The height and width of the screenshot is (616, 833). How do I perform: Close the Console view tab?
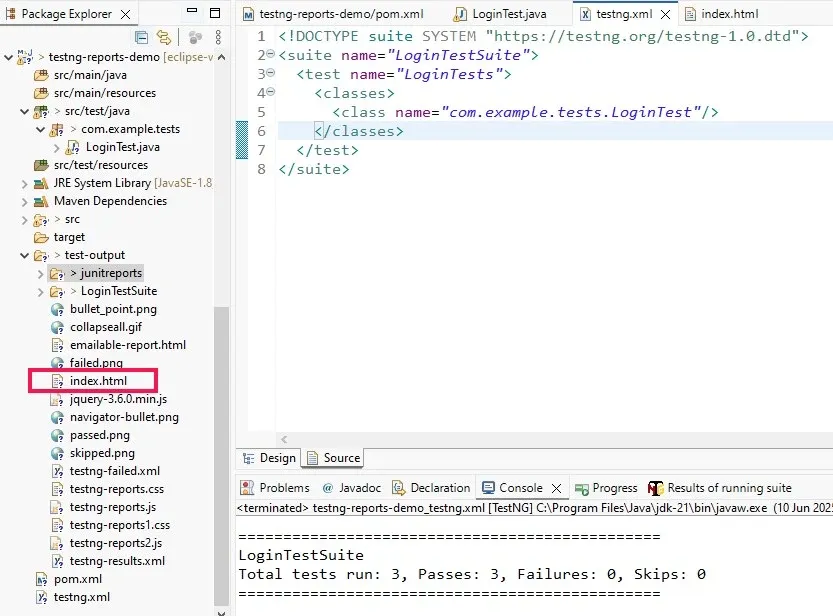[556, 488]
